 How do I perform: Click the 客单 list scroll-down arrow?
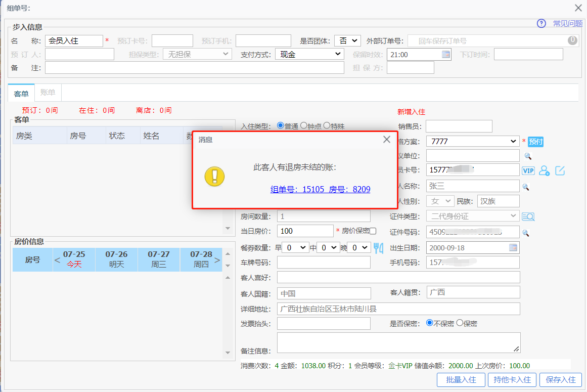[x=228, y=229]
